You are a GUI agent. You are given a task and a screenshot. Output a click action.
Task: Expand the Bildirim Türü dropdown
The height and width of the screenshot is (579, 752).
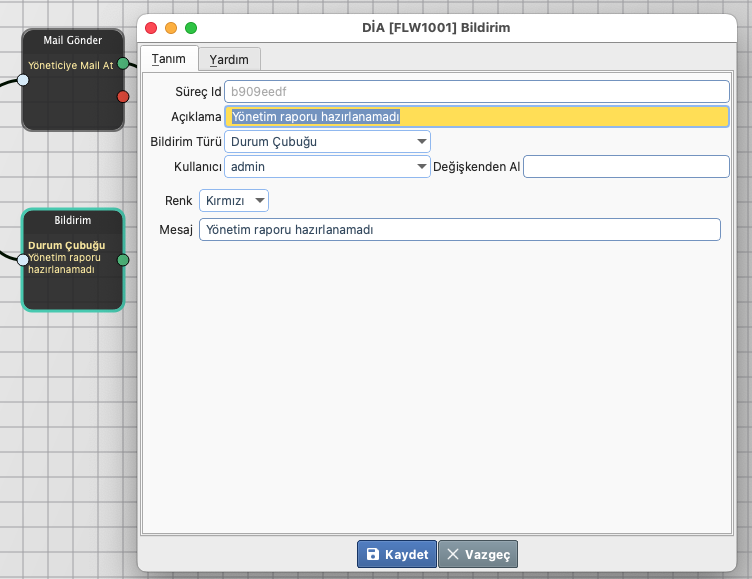(327, 141)
